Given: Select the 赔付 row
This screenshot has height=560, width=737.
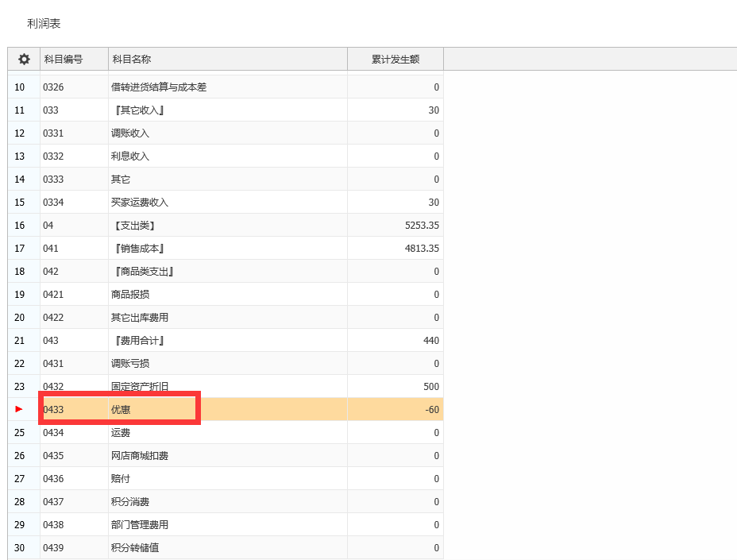Looking at the screenshot, I should (226, 479).
